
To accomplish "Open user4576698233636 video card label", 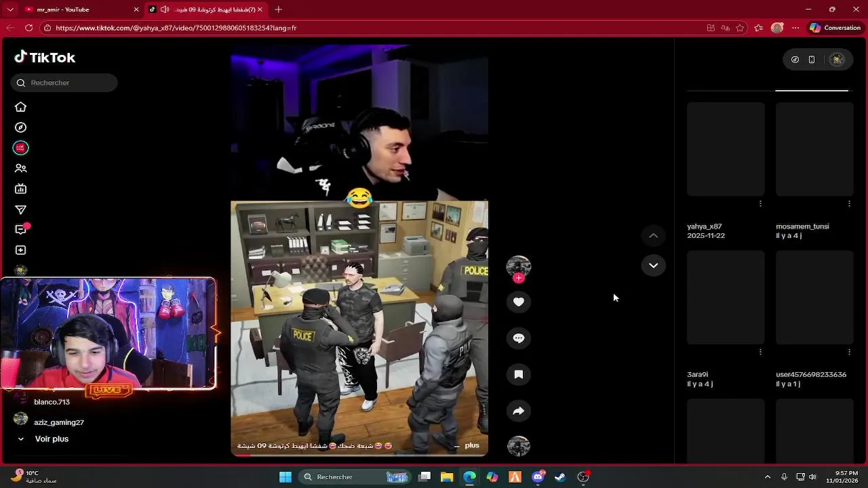I will 811,374.
